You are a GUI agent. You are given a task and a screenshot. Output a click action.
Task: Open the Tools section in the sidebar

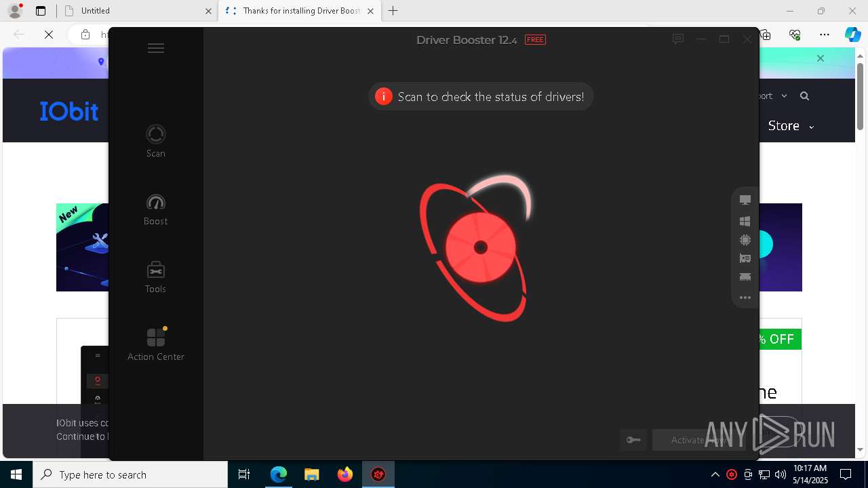pyautogui.click(x=155, y=277)
